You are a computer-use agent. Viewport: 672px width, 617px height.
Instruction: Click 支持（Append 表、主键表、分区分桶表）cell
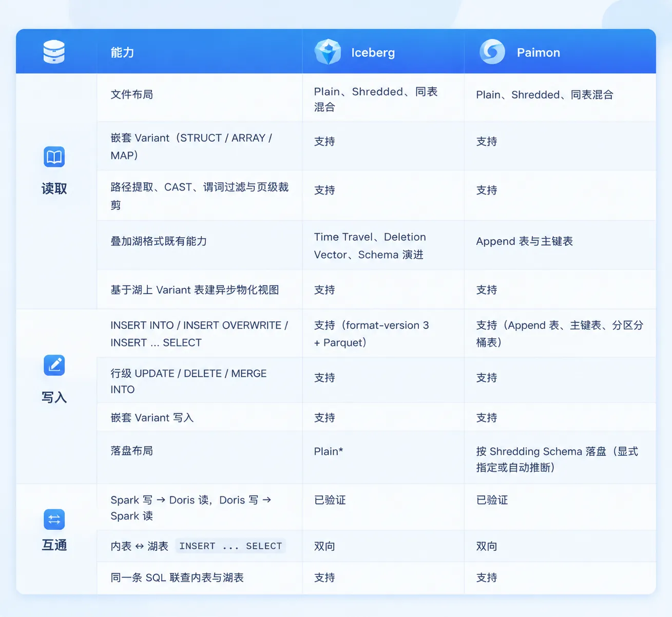560,334
